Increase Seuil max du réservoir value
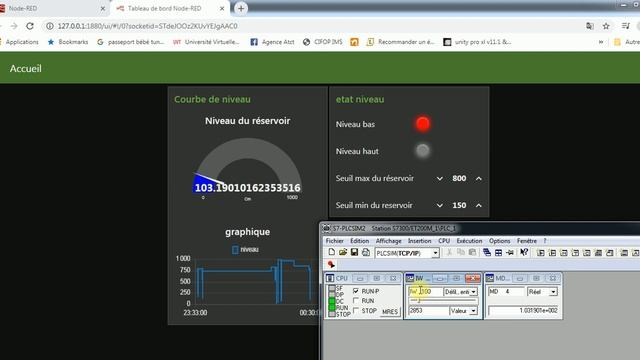The image size is (640, 360). (479, 178)
